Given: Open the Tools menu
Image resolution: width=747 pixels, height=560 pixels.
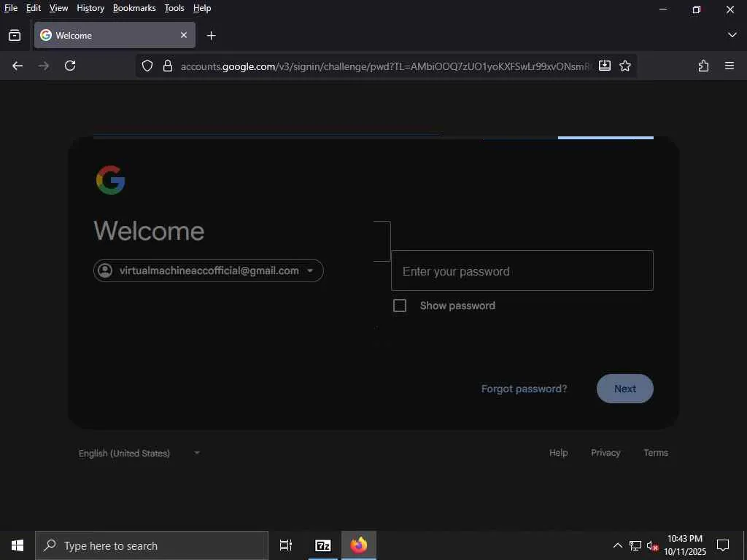Looking at the screenshot, I should [x=174, y=8].
